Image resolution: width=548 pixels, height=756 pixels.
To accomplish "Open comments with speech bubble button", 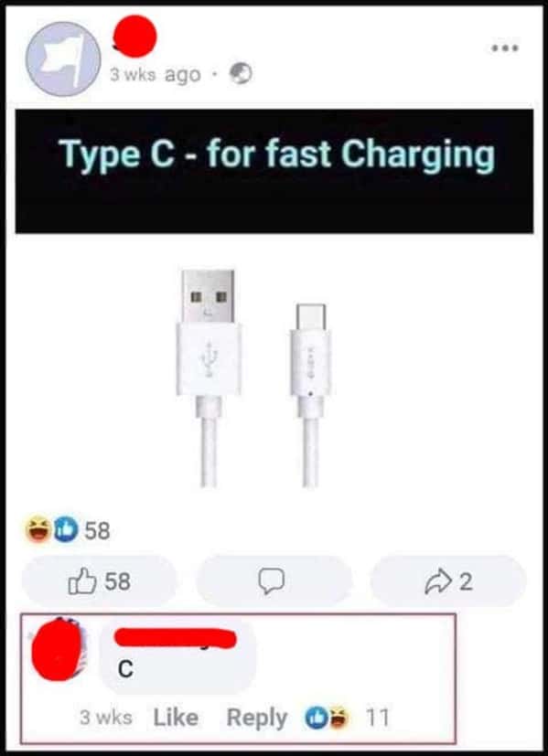I will [274, 581].
